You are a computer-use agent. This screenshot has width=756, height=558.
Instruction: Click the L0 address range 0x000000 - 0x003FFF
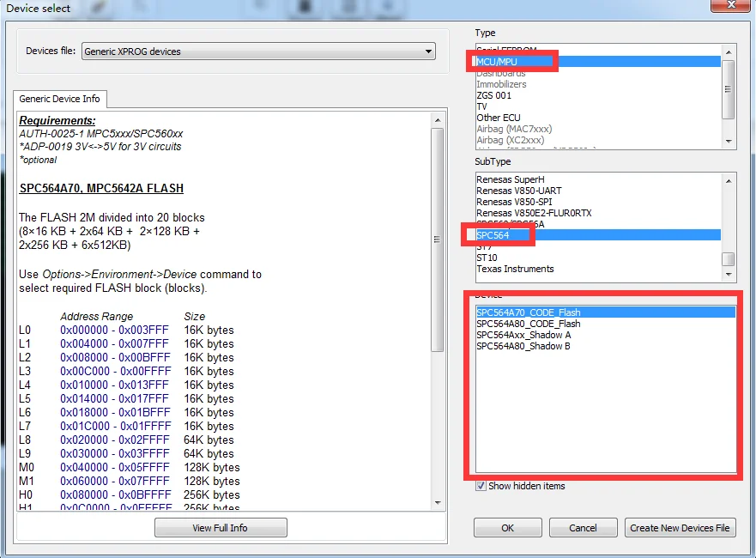[x=114, y=330]
